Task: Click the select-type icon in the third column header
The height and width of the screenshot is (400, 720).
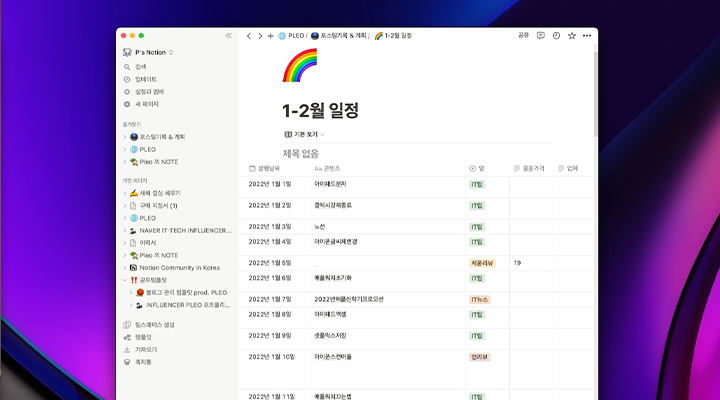Action: [472, 169]
